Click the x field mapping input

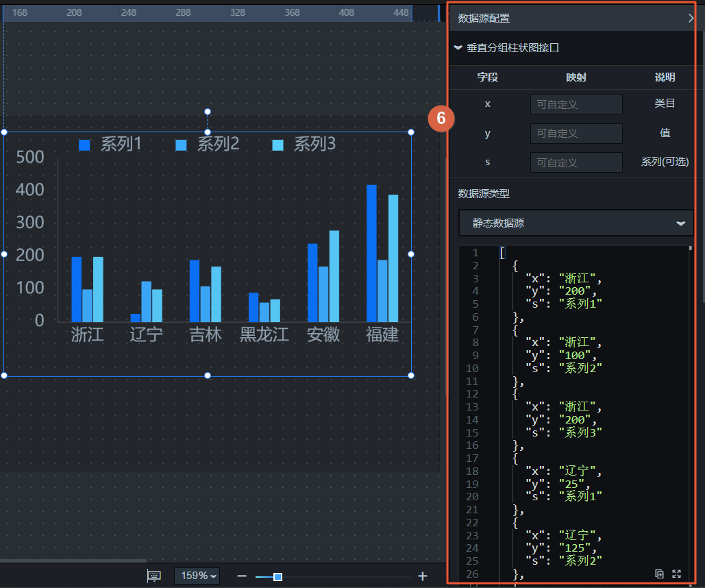click(x=576, y=104)
